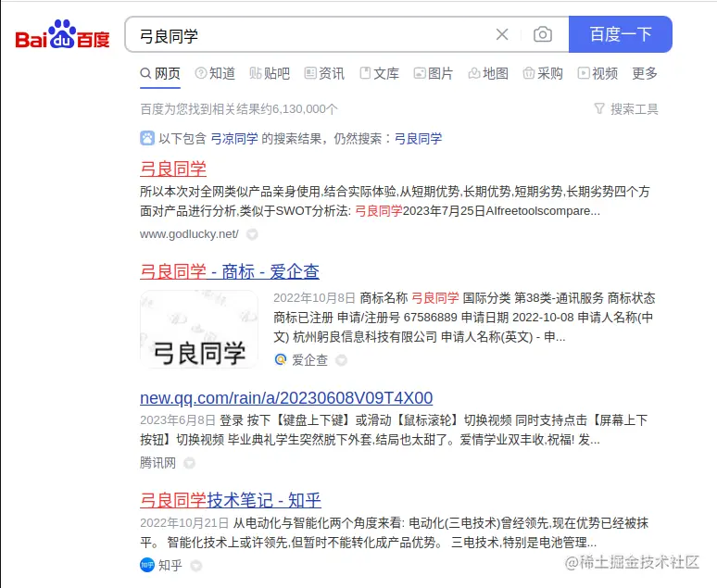717x588 pixels.
Task: Switch to the 视频 tab
Action: [x=597, y=73]
